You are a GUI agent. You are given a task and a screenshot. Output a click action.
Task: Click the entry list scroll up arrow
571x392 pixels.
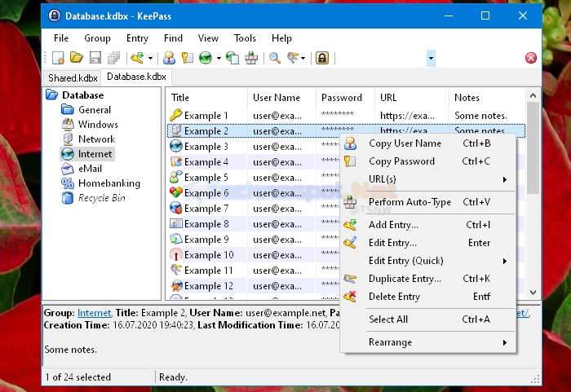tap(533, 95)
